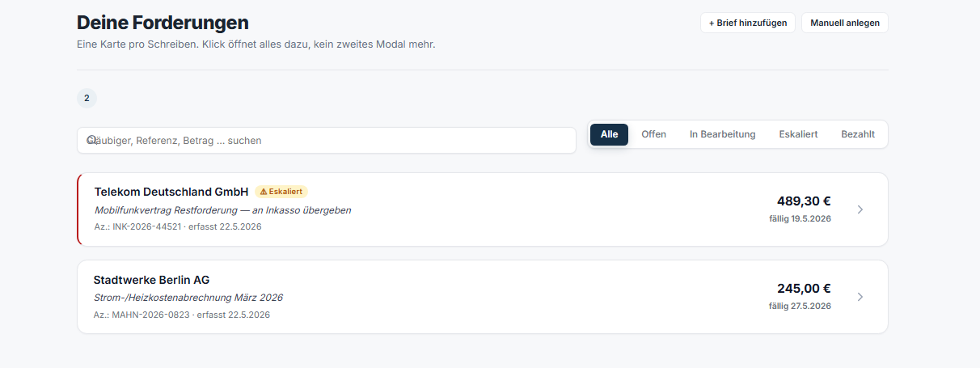This screenshot has width=980, height=368.
Task: Switch to the Offen filter
Action: point(654,134)
